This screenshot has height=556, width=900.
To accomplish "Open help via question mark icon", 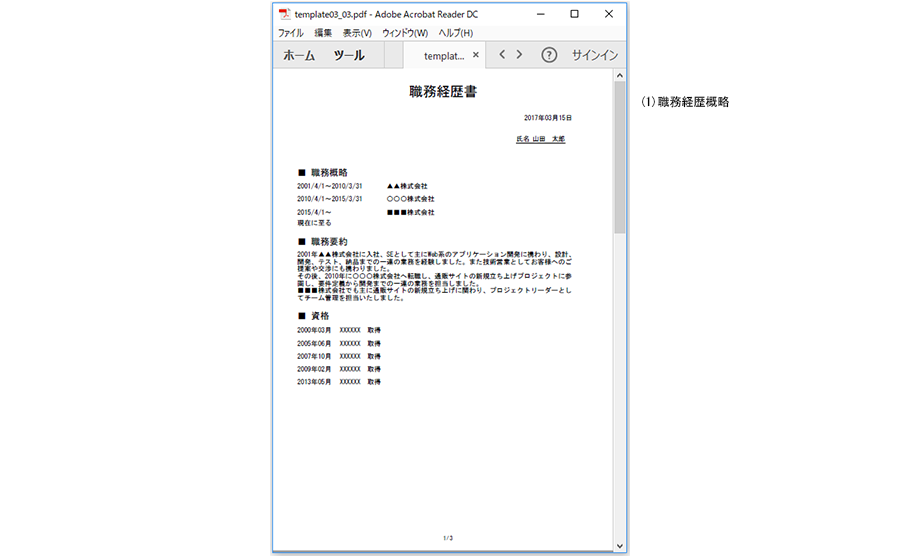I will click(x=549, y=55).
